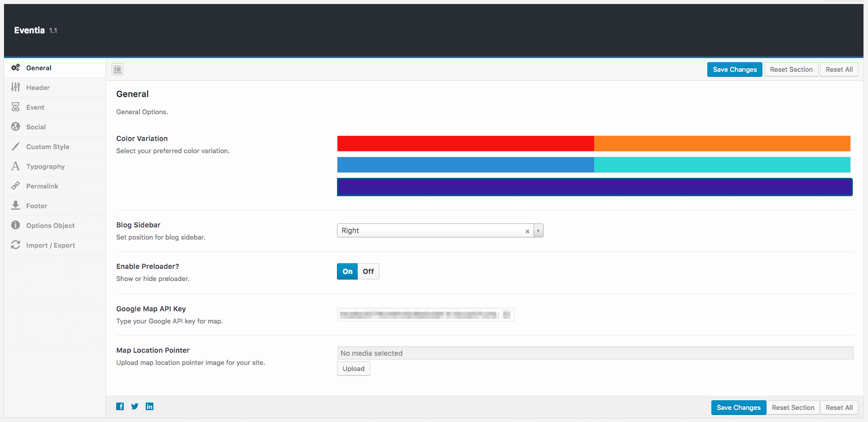The height and width of the screenshot is (422, 868).
Task: Open the Blog Sidebar dropdown arrow
Action: click(539, 231)
